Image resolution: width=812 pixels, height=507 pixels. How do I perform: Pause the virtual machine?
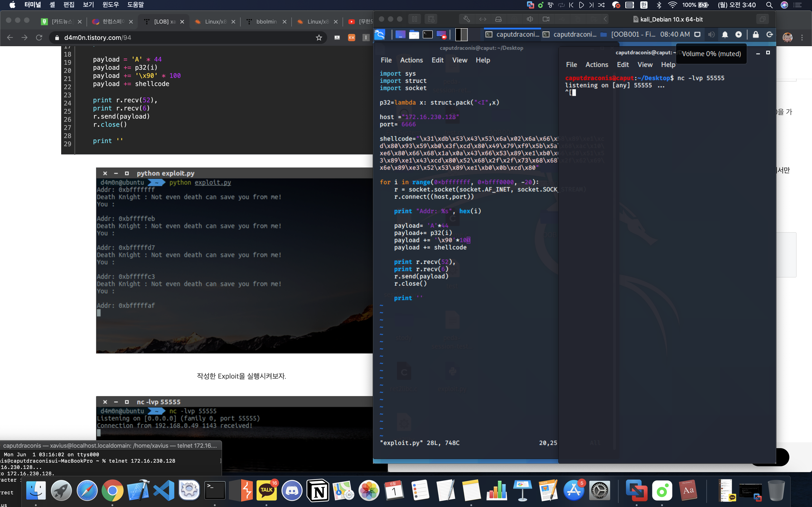click(415, 19)
